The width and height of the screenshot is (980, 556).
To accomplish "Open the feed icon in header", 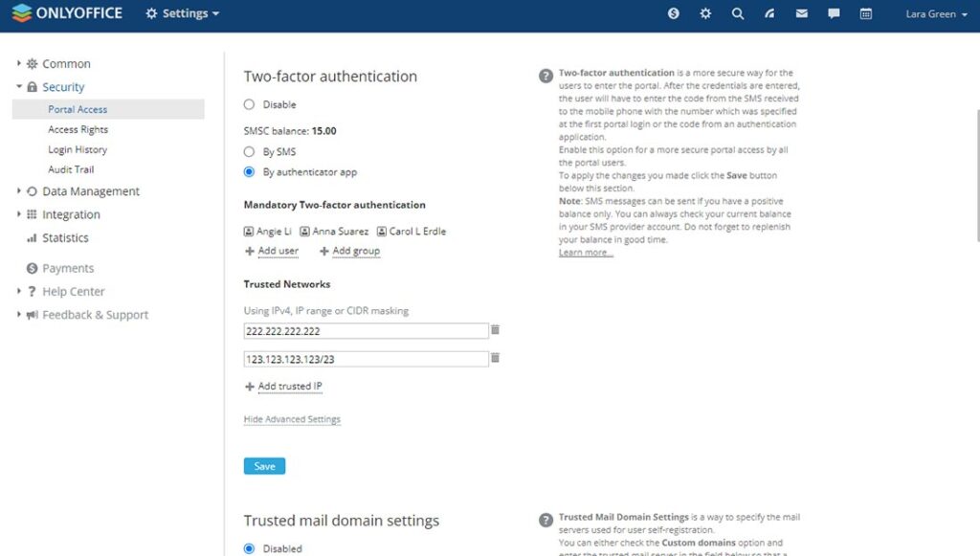I will tap(769, 13).
